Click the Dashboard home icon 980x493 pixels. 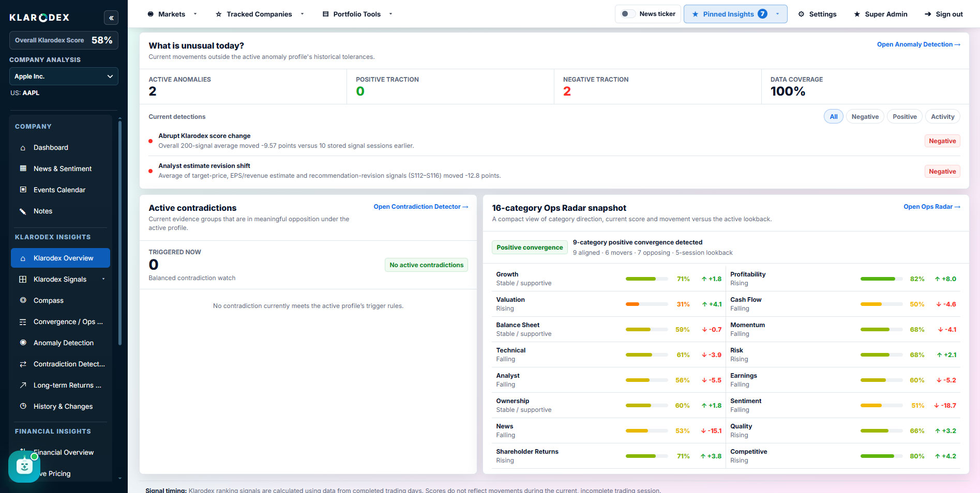pyautogui.click(x=23, y=148)
